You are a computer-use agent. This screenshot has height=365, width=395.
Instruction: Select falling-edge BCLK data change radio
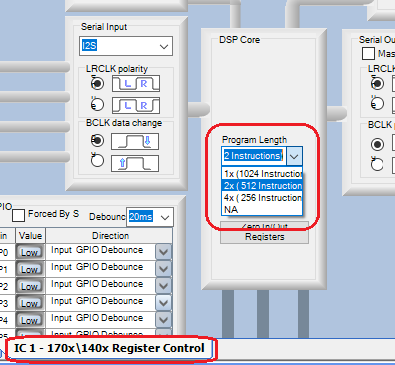97,140
